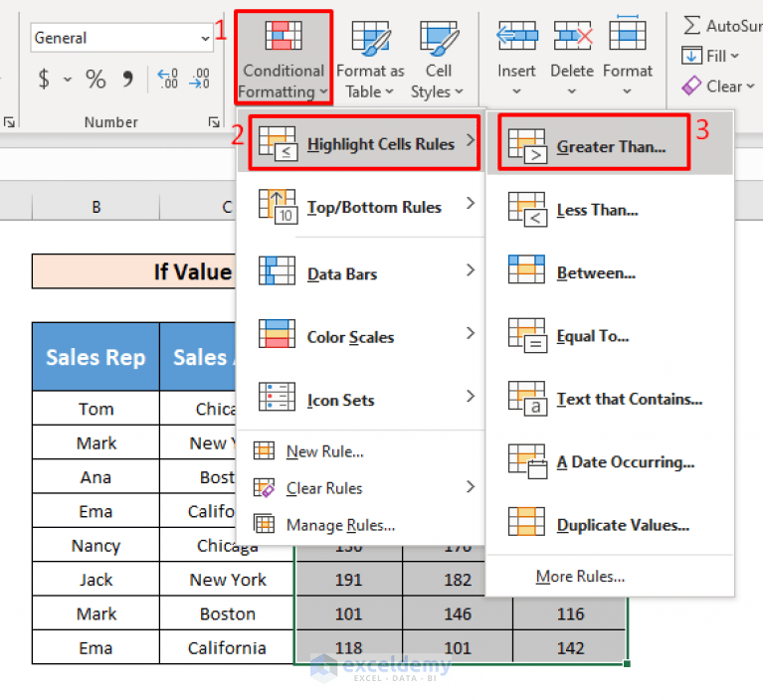763x700 pixels.
Task: Open Format dropdown arrow
Action: point(628,90)
